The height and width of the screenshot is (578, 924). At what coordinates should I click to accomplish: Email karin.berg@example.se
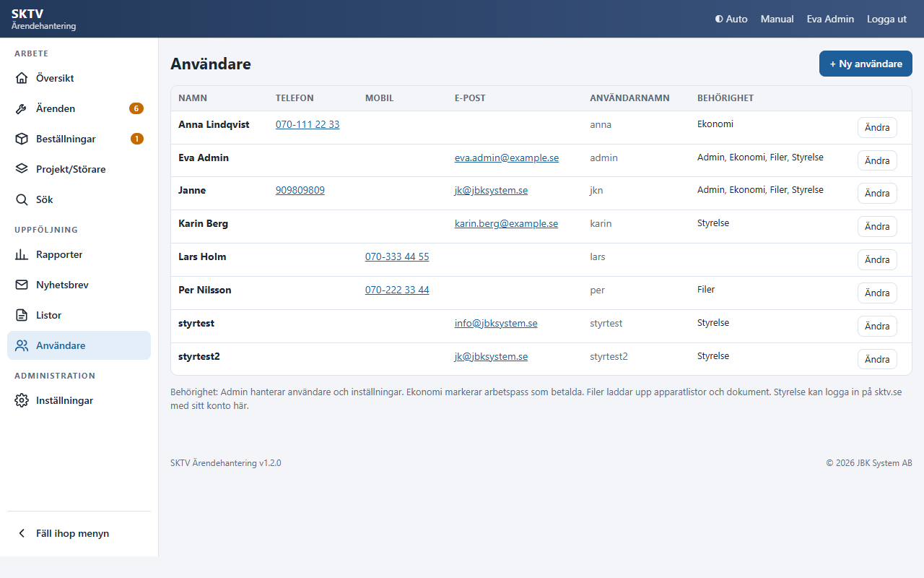click(x=507, y=223)
